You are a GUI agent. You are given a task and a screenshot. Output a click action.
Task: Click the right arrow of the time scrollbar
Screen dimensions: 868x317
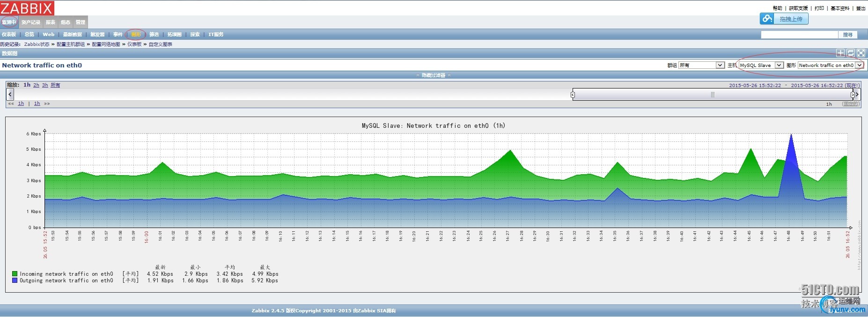coord(857,94)
